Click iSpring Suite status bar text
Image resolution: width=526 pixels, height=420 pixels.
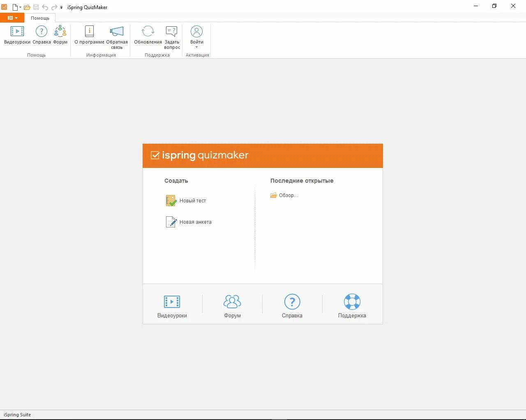17,415
